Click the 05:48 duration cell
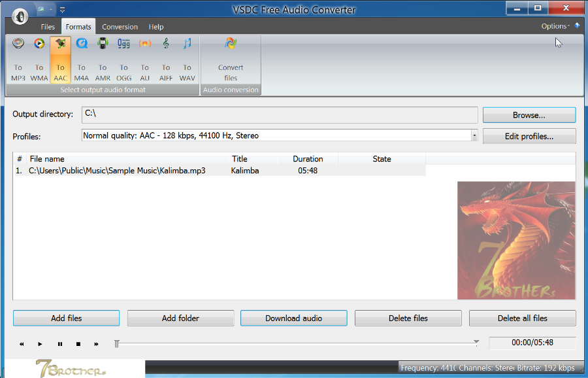 pos(308,171)
